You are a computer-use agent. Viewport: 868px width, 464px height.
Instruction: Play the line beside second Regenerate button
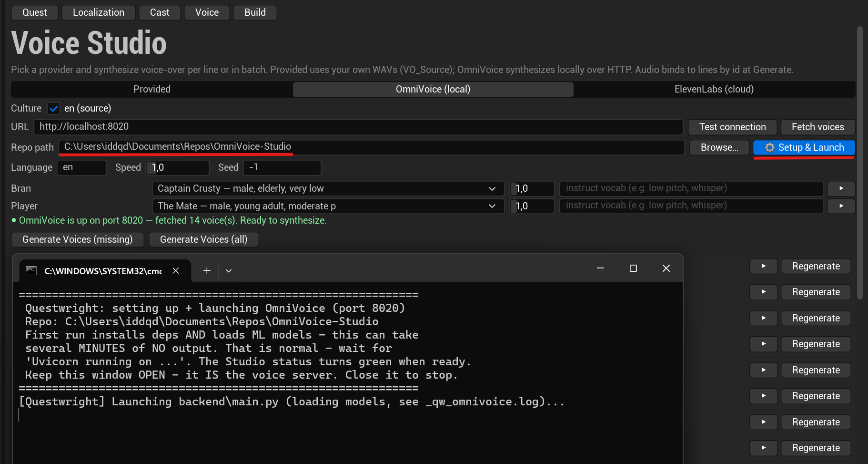[x=764, y=292]
